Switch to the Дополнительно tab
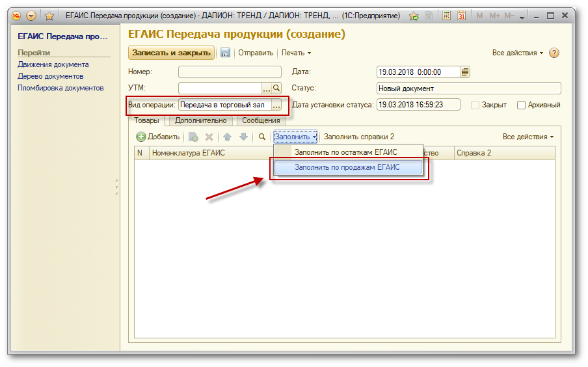The height and width of the screenshot is (367, 588). point(200,120)
